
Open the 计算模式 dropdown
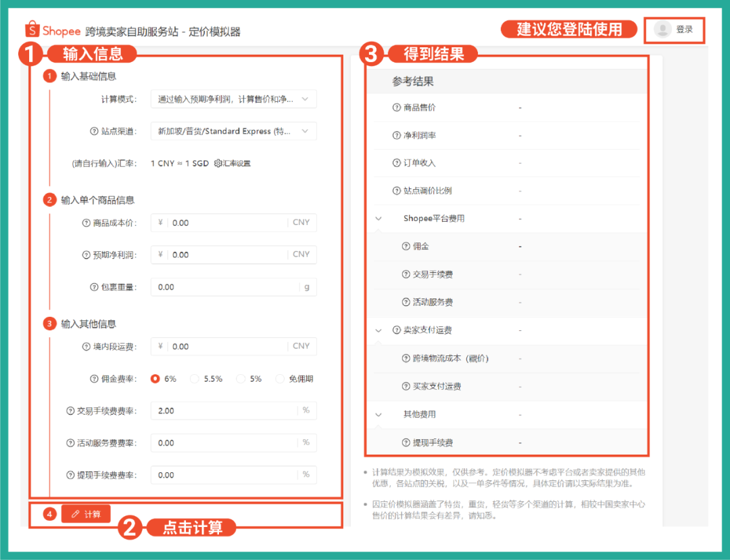(233, 99)
